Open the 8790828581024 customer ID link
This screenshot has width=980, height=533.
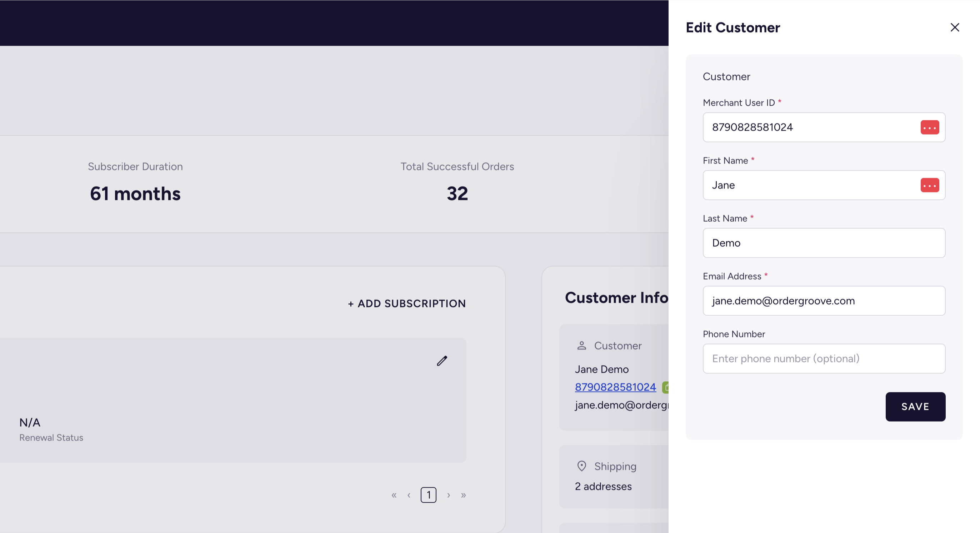[615, 387]
